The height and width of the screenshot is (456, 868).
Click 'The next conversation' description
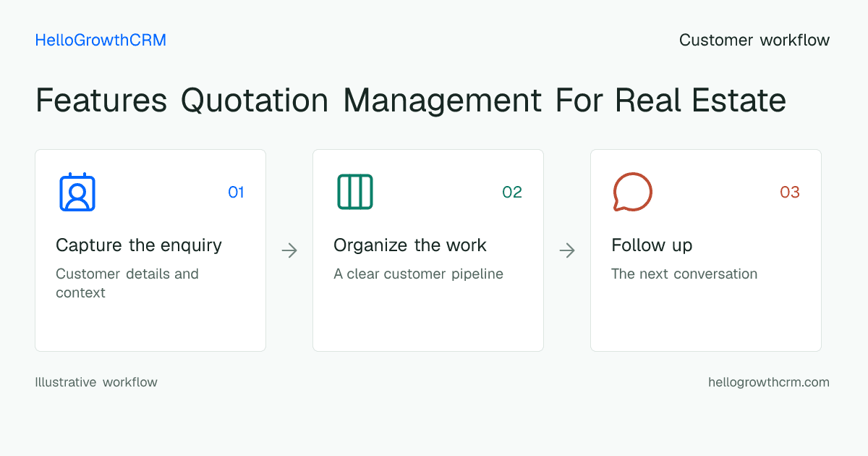tap(684, 274)
